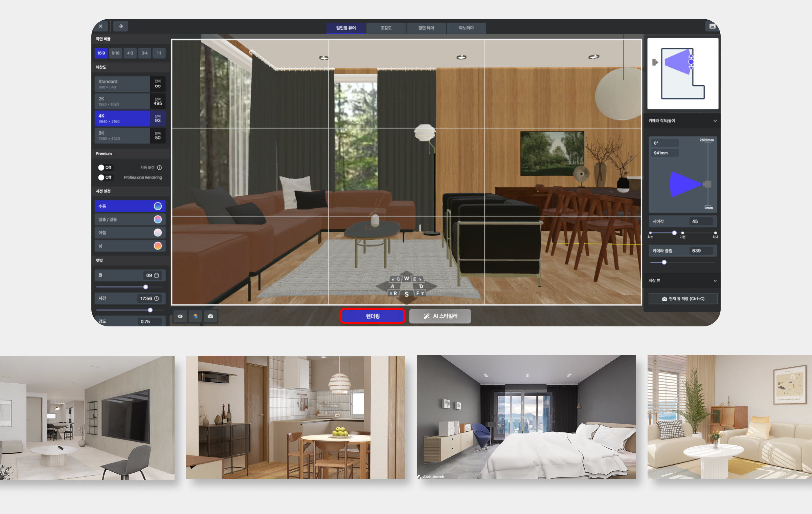Click the colored 3D cube icon
This screenshot has width=812, height=514.
pos(195,316)
